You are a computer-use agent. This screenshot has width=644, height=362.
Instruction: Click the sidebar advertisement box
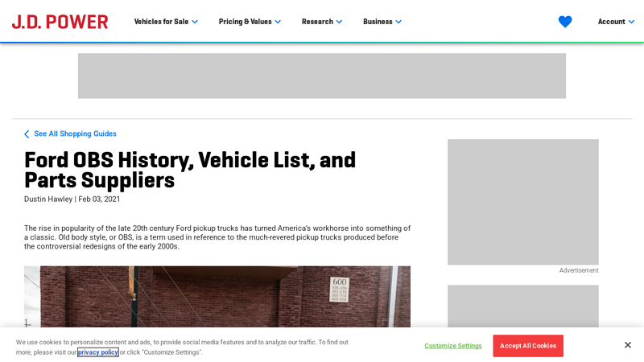click(x=522, y=202)
